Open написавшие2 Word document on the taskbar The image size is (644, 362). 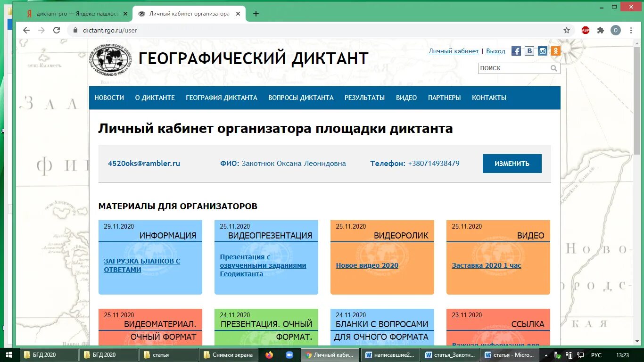pos(389,355)
